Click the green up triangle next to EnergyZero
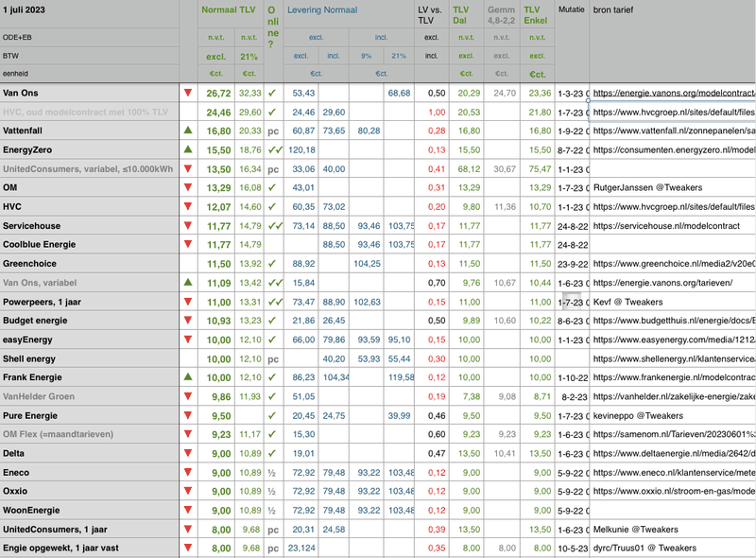Screen dimensions: 756x558 tap(188, 149)
